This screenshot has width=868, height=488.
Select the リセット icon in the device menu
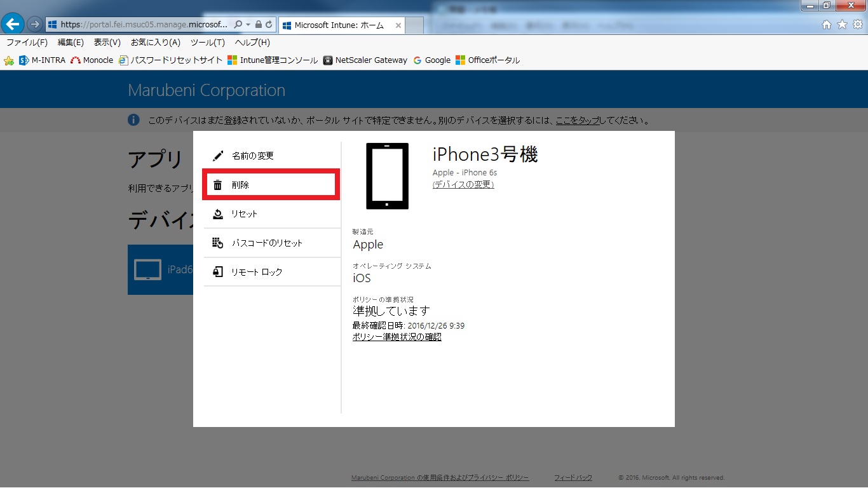pos(218,213)
